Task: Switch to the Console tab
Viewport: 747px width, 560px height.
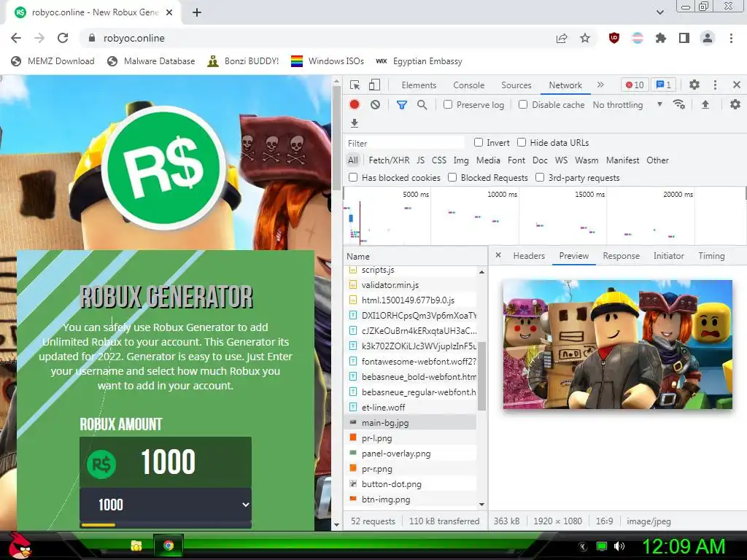Action: coord(469,85)
